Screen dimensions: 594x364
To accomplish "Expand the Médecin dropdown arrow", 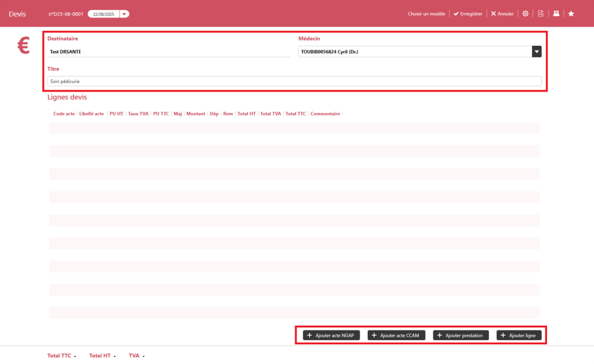I will pyautogui.click(x=537, y=52).
